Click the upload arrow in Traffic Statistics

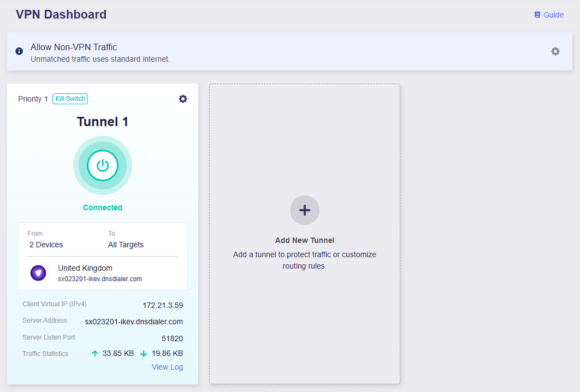[x=95, y=353]
